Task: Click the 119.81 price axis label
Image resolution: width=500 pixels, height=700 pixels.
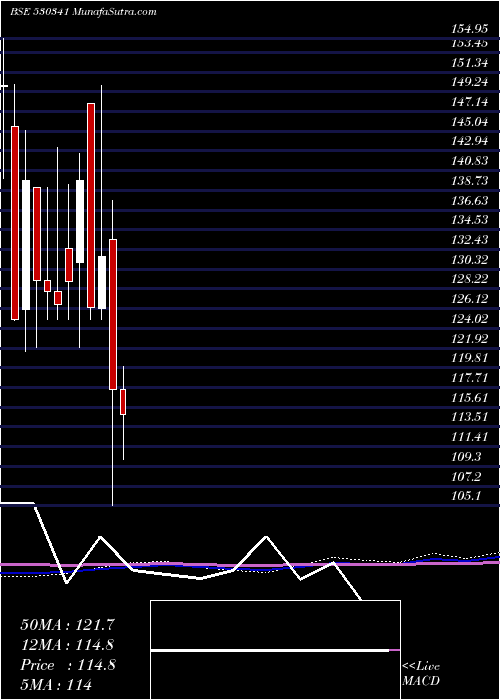Action: (x=470, y=358)
